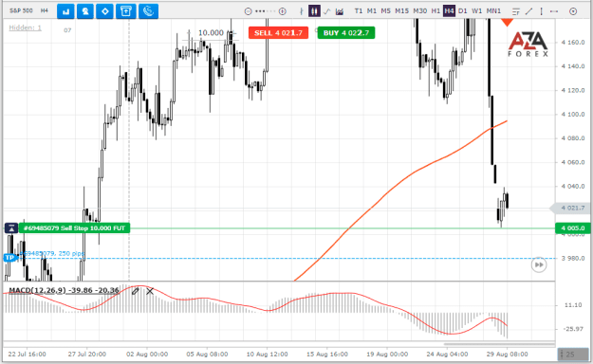Click the 10.000 lot size field
The image size is (593, 364).
tap(211, 33)
